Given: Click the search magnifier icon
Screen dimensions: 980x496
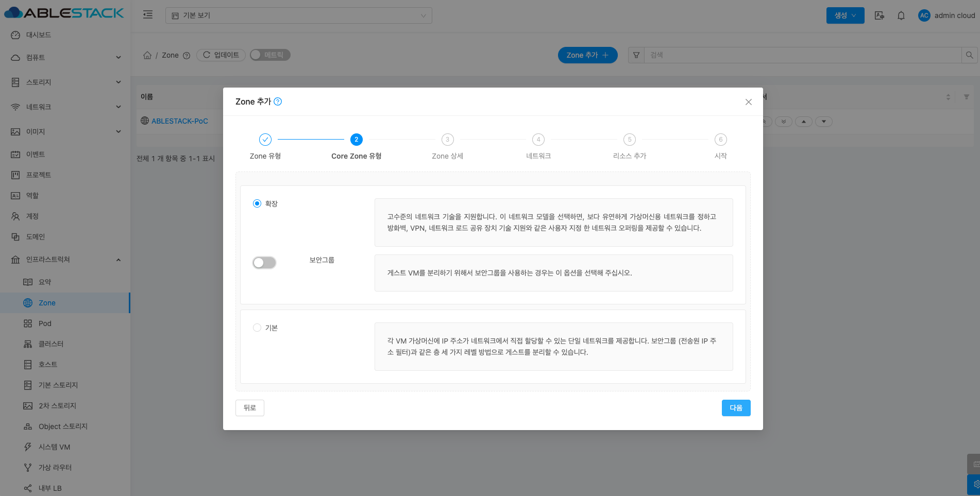Looking at the screenshot, I should point(969,55).
